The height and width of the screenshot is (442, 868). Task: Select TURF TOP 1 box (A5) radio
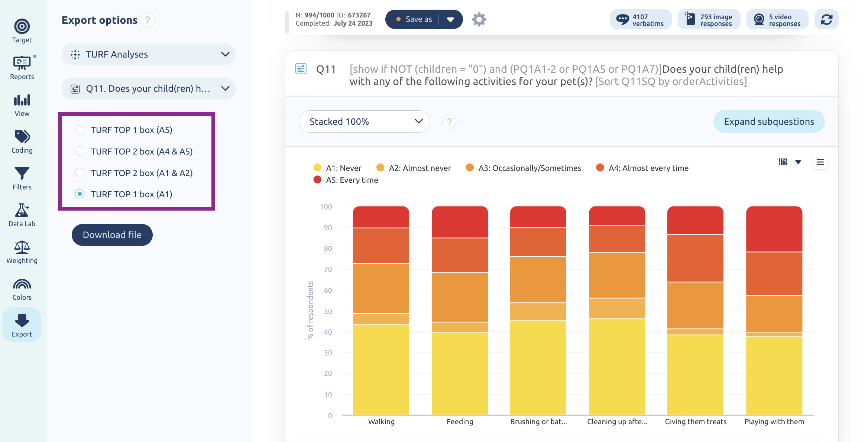click(80, 130)
